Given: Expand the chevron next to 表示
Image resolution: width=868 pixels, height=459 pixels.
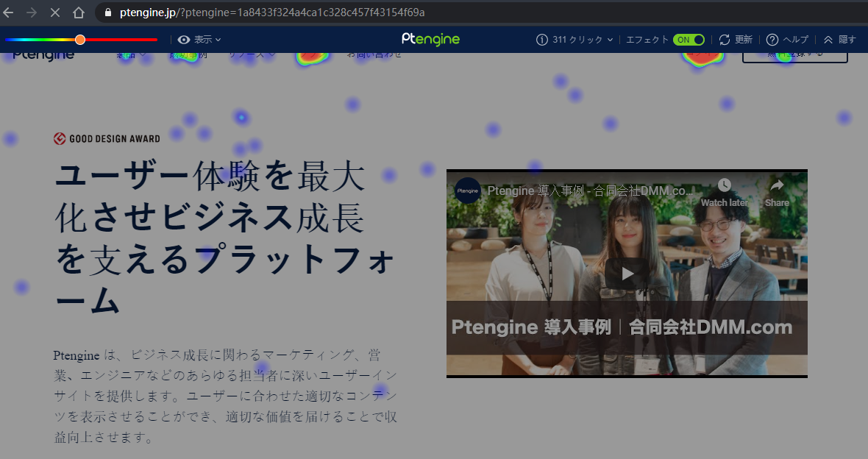Looking at the screenshot, I should (218, 39).
